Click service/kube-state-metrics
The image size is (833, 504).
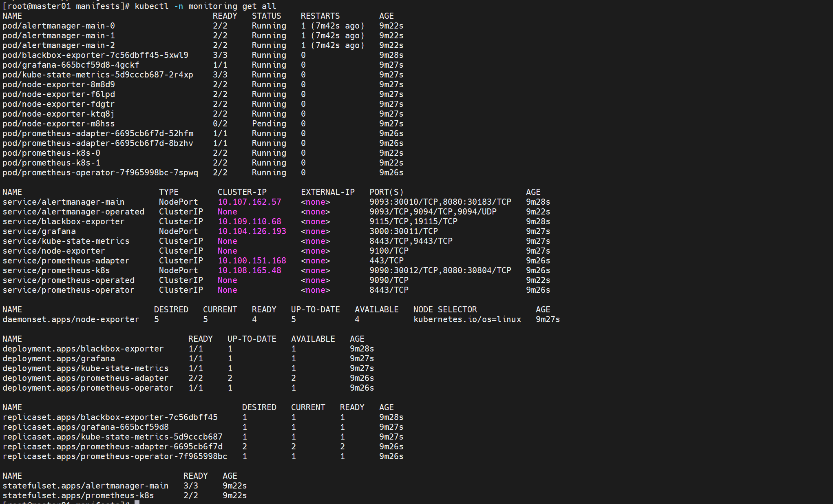(x=66, y=241)
